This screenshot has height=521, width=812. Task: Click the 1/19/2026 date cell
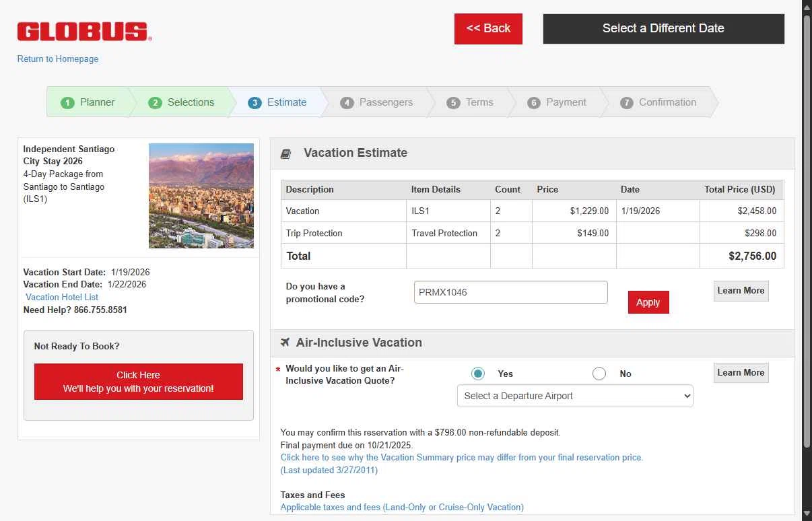tap(658, 211)
